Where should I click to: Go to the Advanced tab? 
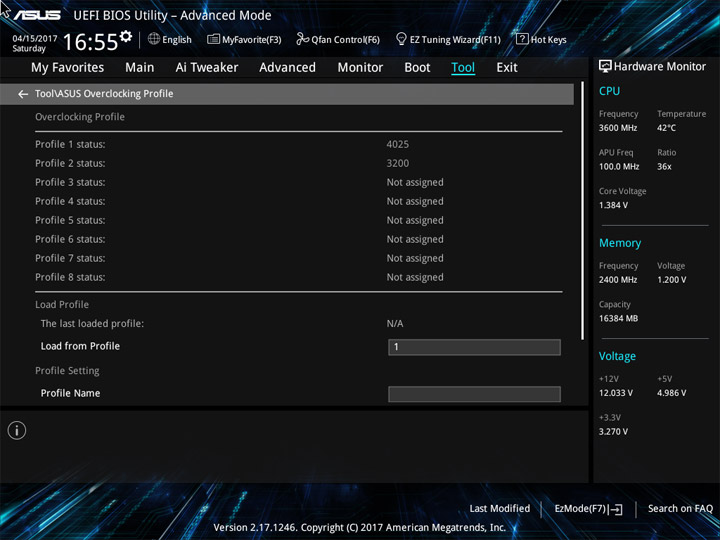[x=287, y=68]
